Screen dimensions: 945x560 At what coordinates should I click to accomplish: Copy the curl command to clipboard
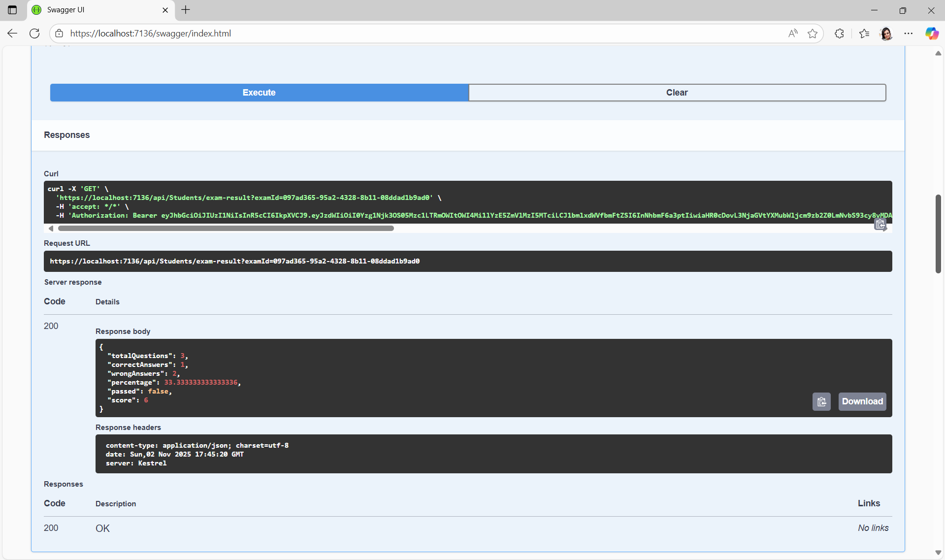click(x=880, y=225)
